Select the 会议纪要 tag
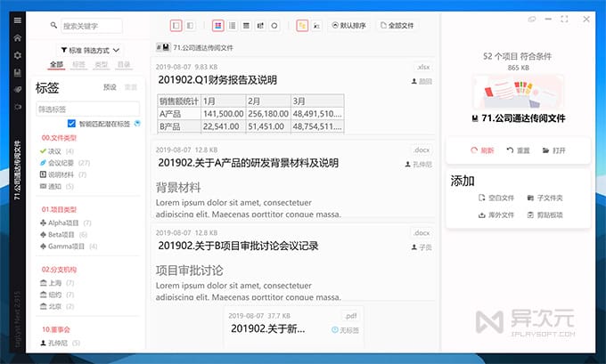 [65, 163]
